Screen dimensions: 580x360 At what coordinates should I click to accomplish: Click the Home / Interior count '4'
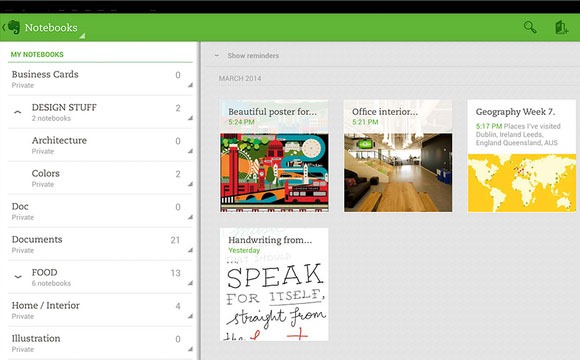tap(178, 306)
